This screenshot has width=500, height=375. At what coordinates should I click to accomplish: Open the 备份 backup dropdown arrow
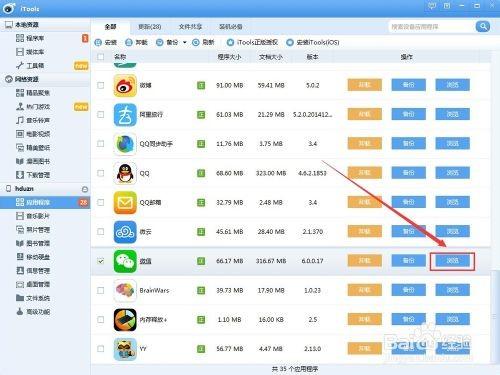(185, 42)
